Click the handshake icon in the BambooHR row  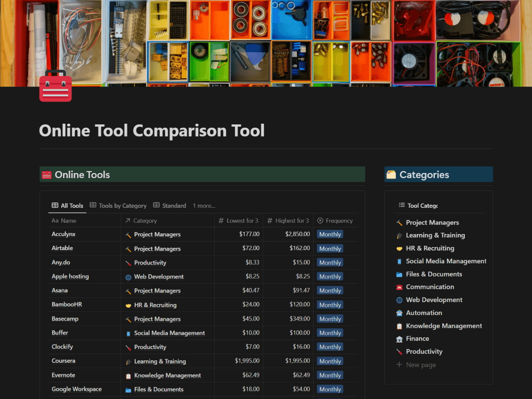129,305
